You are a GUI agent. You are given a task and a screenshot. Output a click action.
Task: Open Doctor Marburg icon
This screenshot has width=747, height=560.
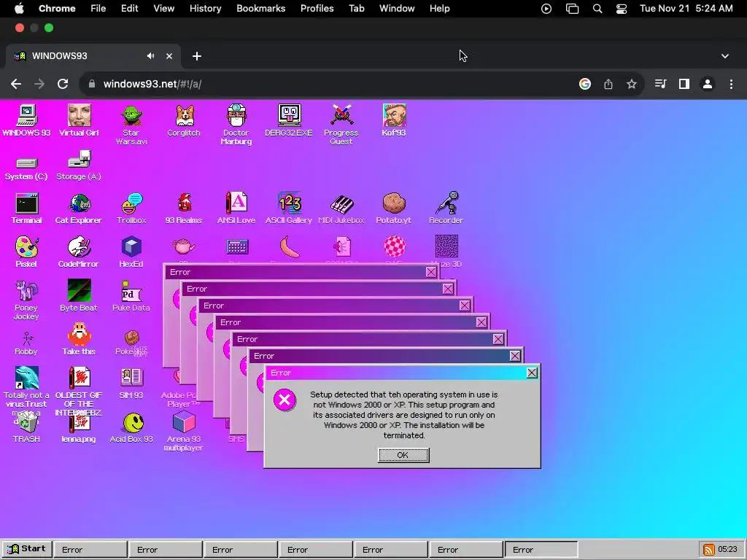pos(236,125)
